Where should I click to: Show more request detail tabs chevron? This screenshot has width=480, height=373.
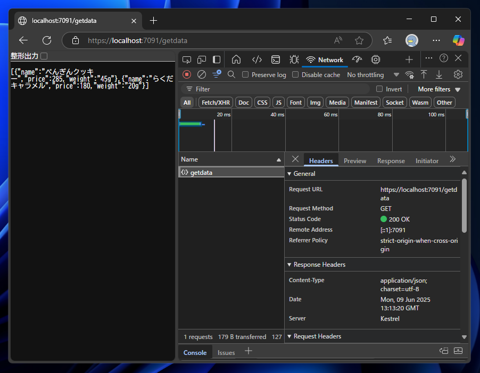452,159
